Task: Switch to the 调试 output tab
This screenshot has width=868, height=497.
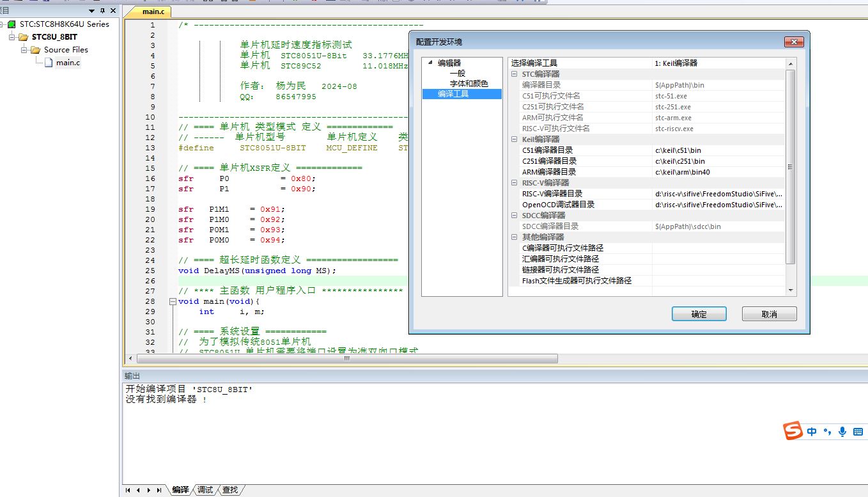Action: [x=205, y=490]
